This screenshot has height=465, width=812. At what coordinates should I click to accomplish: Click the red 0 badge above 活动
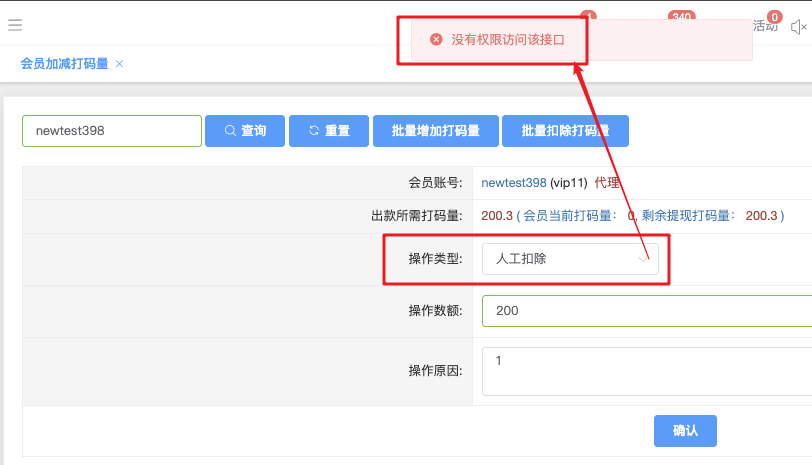pos(775,17)
